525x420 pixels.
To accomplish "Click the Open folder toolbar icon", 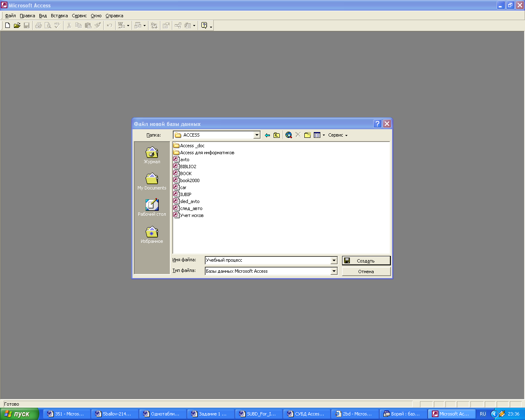I will click(x=17, y=25).
